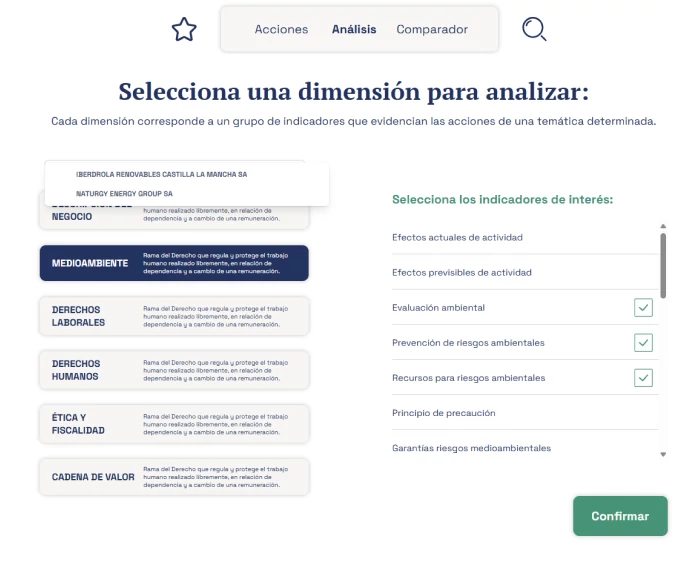Viewport: 695px width, 575px height.
Task: Choose Iberdrola Renovables Castilla La Mancha option
Action: click(x=162, y=174)
